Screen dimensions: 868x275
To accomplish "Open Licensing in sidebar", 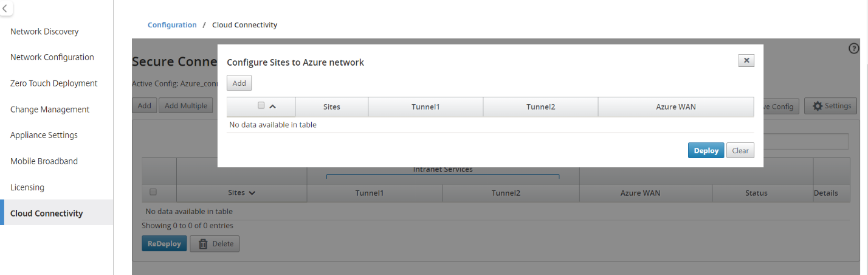I will click(x=27, y=187).
